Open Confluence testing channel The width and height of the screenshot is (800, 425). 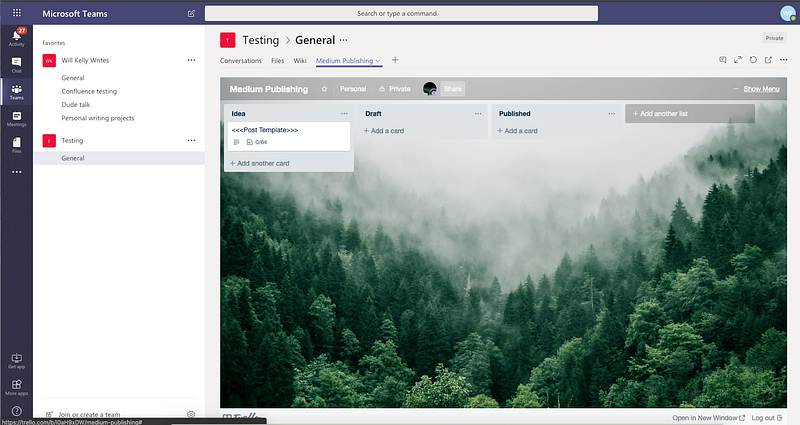pos(89,91)
